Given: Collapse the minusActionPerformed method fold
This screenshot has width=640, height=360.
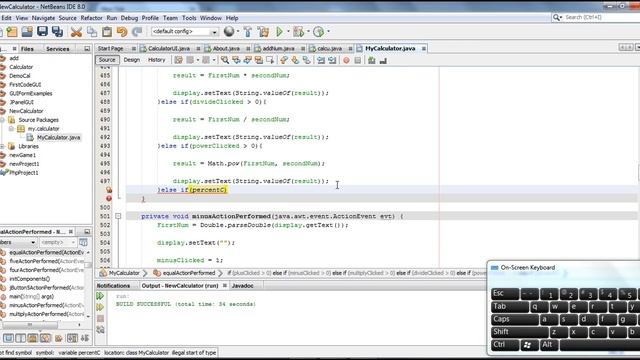Looking at the screenshot, I should (118, 216).
